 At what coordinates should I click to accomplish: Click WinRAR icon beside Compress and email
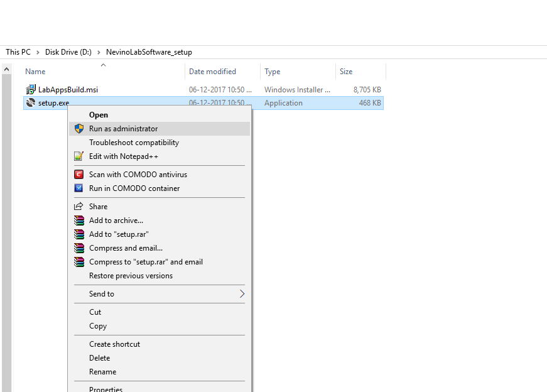[79, 248]
